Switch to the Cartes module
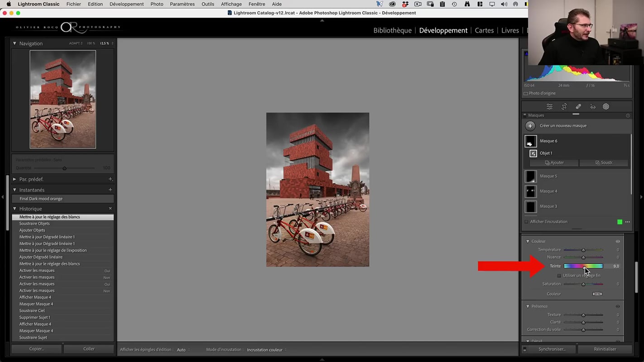Image resolution: width=644 pixels, height=362 pixels. [484, 30]
